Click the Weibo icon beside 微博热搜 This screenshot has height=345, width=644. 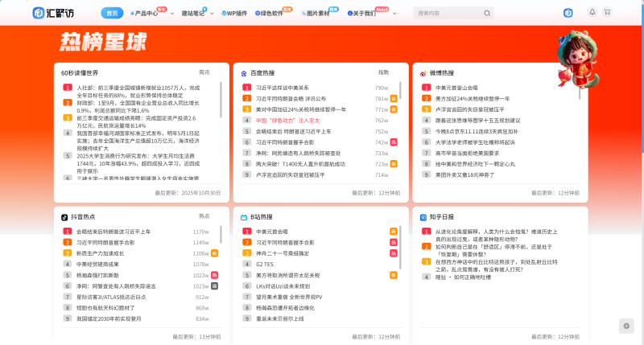coord(423,73)
